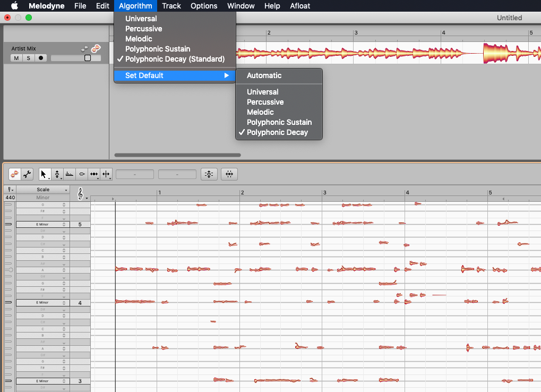
Task: Click bar 4 in the note editor ruler
Action: coord(407,193)
